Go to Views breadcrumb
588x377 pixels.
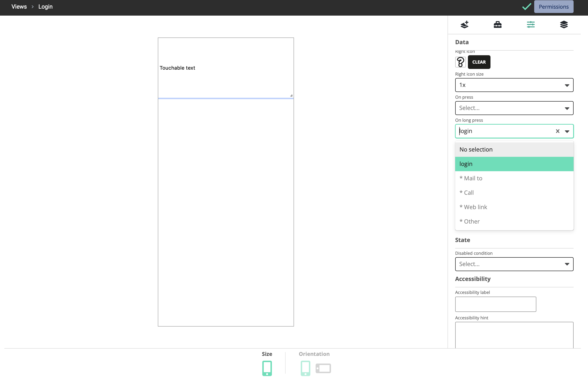pyautogui.click(x=19, y=7)
